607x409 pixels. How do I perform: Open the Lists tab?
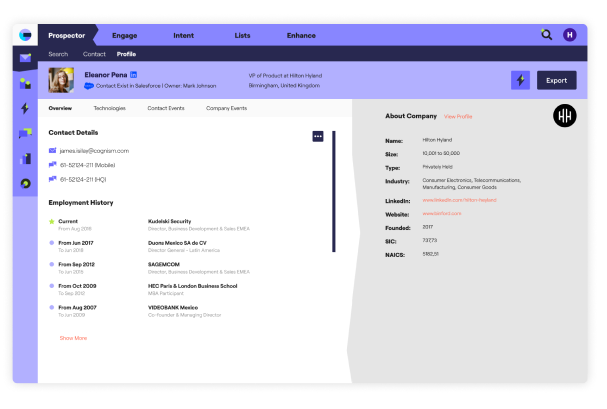coord(242,36)
